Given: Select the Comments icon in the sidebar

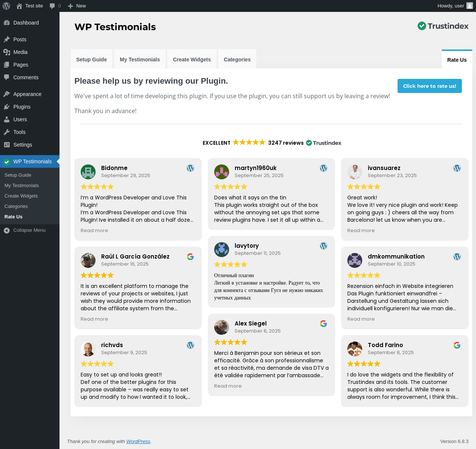Looking at the screenshot, I should (7, 77).
